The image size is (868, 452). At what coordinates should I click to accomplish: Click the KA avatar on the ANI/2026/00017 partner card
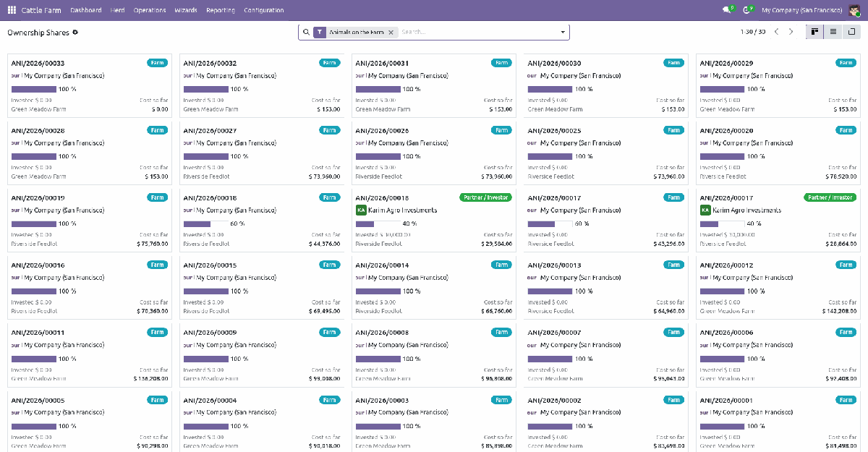click(x=705, y=210)
